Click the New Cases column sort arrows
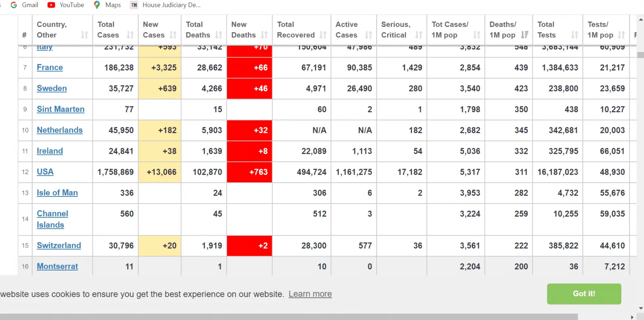Viewport: 644px width, 320px height. (173, 35)
